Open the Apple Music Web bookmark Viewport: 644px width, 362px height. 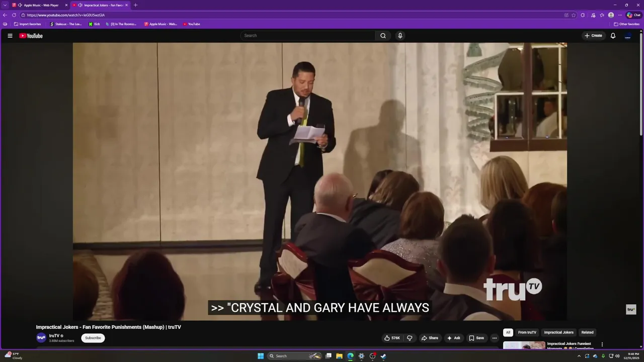point(161,24)
